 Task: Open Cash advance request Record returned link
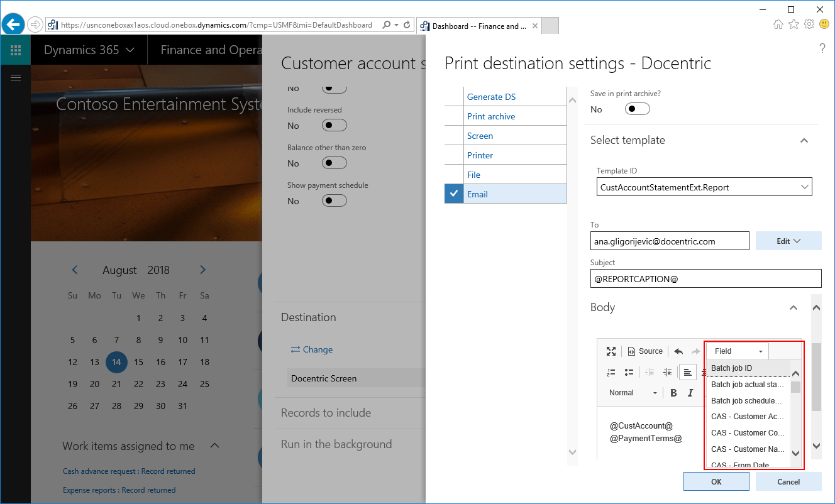[x=129, y=471]
